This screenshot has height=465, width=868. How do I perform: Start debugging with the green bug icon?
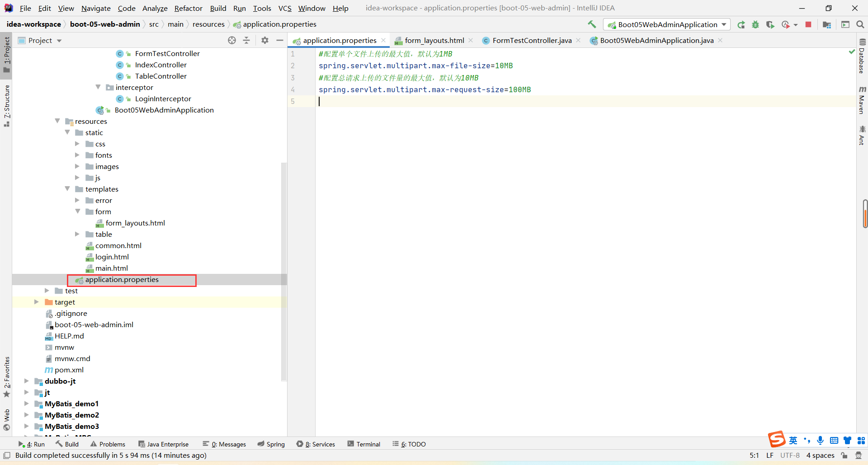(755, 25)
